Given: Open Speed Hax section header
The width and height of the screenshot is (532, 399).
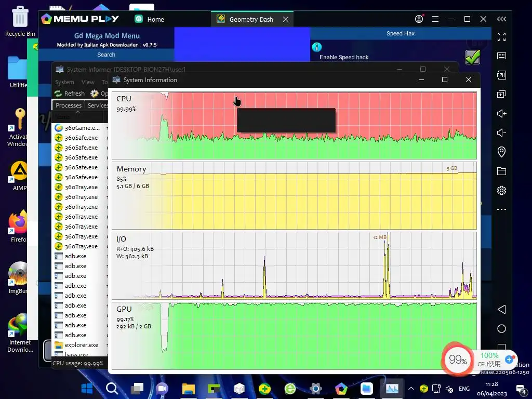Looking at the screenshot, I should click(401, 33).
